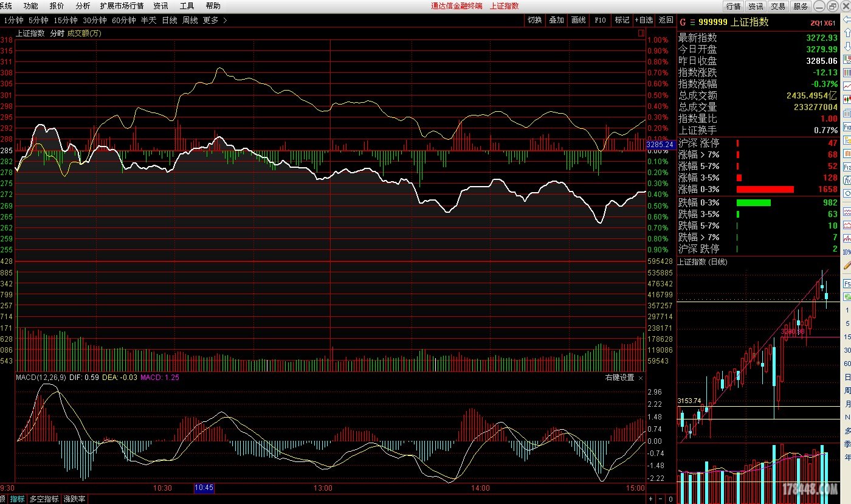Image resolution: width=851 pixels, height=504 pixels.
Task: Open the 报价 menu
Action: pyautogui.click(x=57, y=5)
